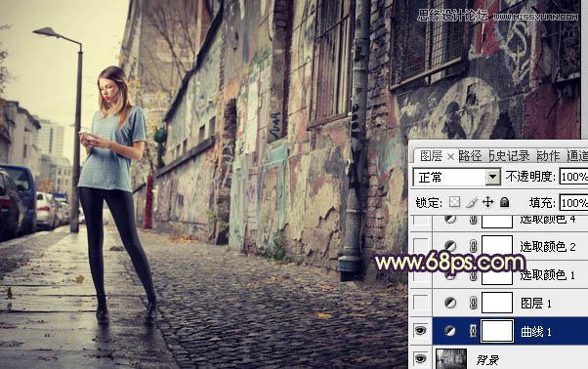Viewport: 588px width, 369px height.
Task: Click mask link icon of 曲线 1 layer
Action: pos(474,331)
